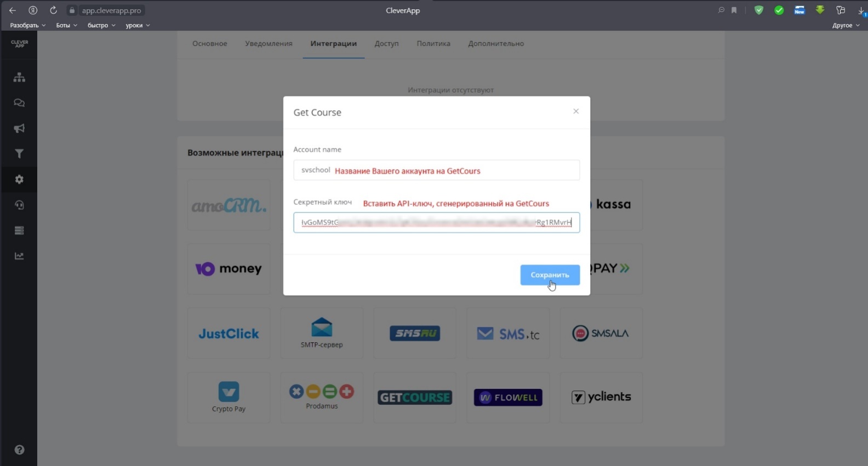Open the headset support icon in sidebar
The image size is (868, 466).
pos(19,205)
